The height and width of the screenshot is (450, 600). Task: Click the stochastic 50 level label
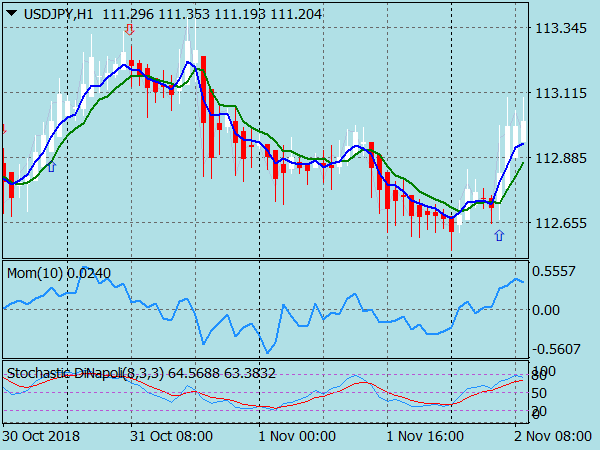pyautogui.click(x=541, y=393)
